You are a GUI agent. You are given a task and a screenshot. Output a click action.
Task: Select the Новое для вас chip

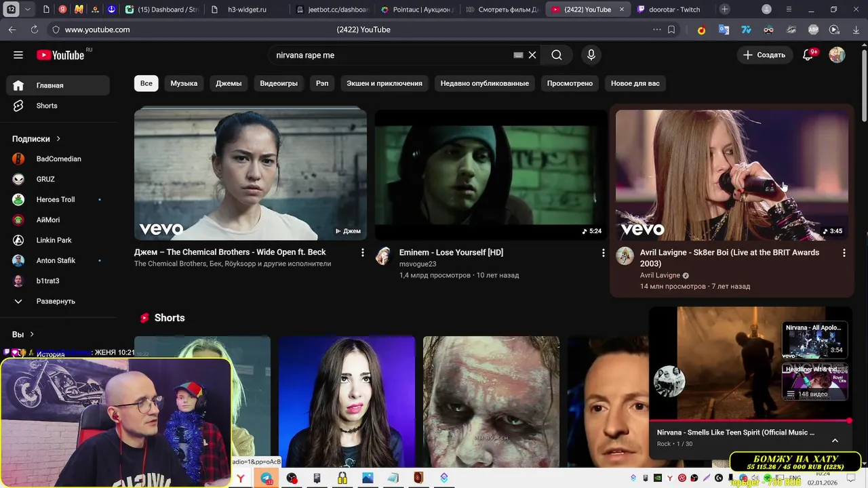click(x=635, y=83)
